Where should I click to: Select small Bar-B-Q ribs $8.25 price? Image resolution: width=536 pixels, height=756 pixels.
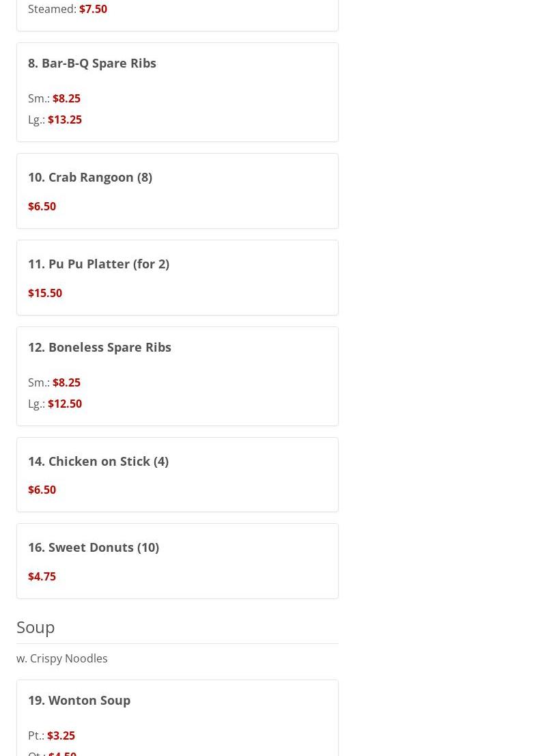[66, 98]
